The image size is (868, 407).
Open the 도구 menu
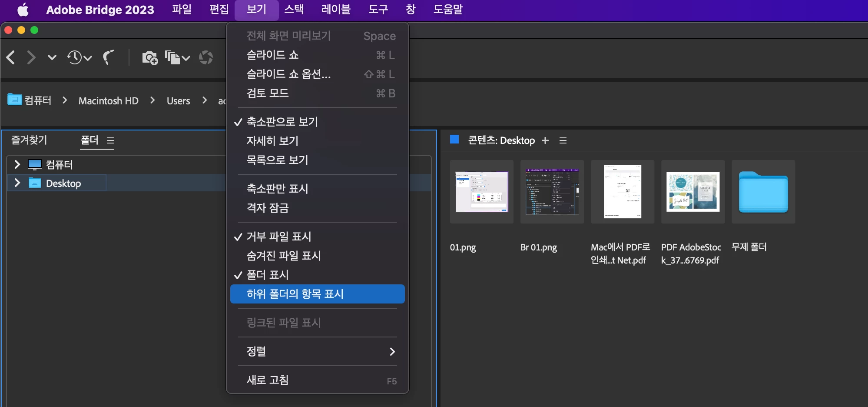click(x=378, y=10)
